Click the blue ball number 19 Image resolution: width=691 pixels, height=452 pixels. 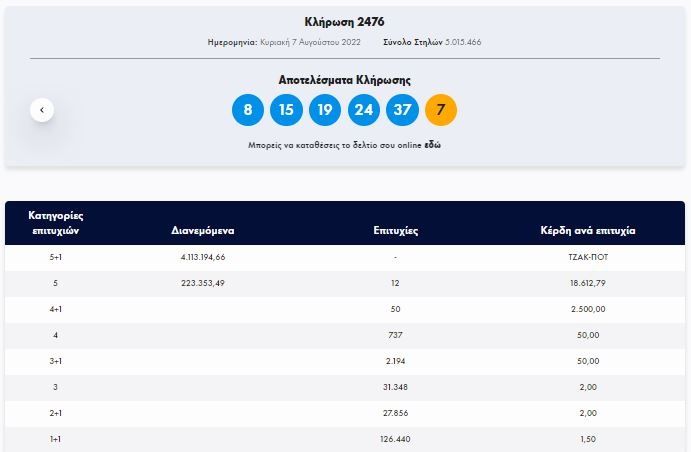point(325,110)
